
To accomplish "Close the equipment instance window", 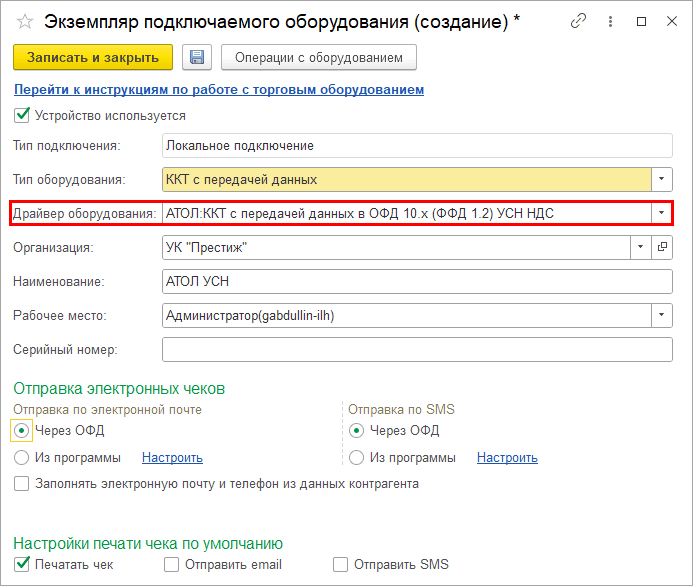I will click(x=669, y=21).
